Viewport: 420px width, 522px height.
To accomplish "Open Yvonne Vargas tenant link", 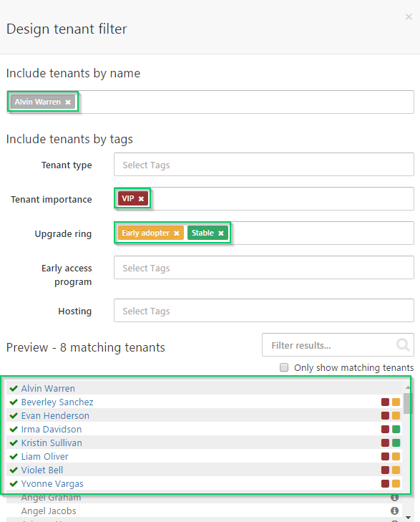I will coord(52,484).
